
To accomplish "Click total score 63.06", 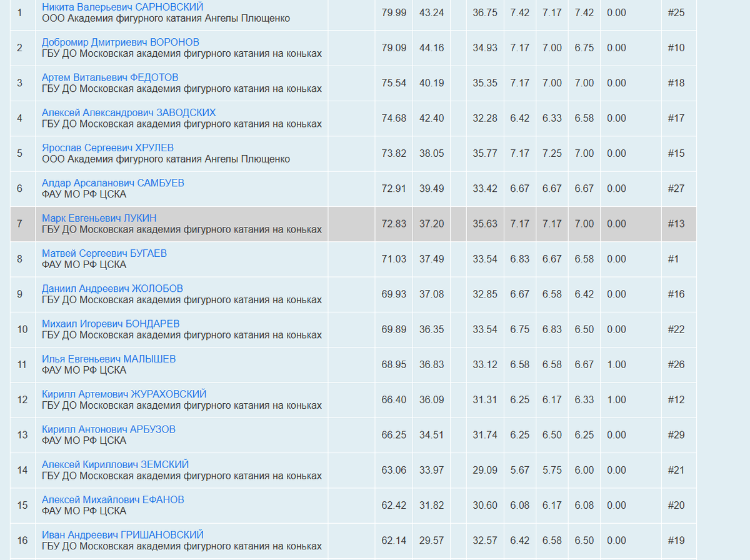I will pyautogui.click(x=394, y=470).
